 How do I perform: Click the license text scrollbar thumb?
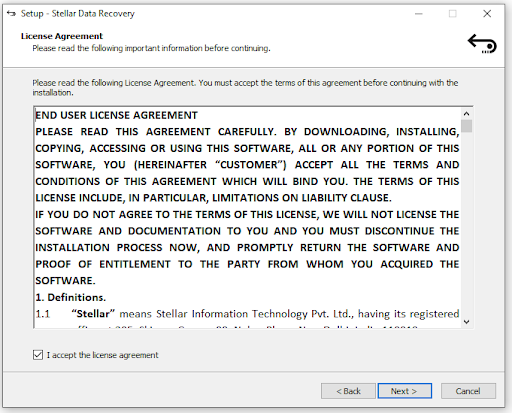(x=467, y=126)
